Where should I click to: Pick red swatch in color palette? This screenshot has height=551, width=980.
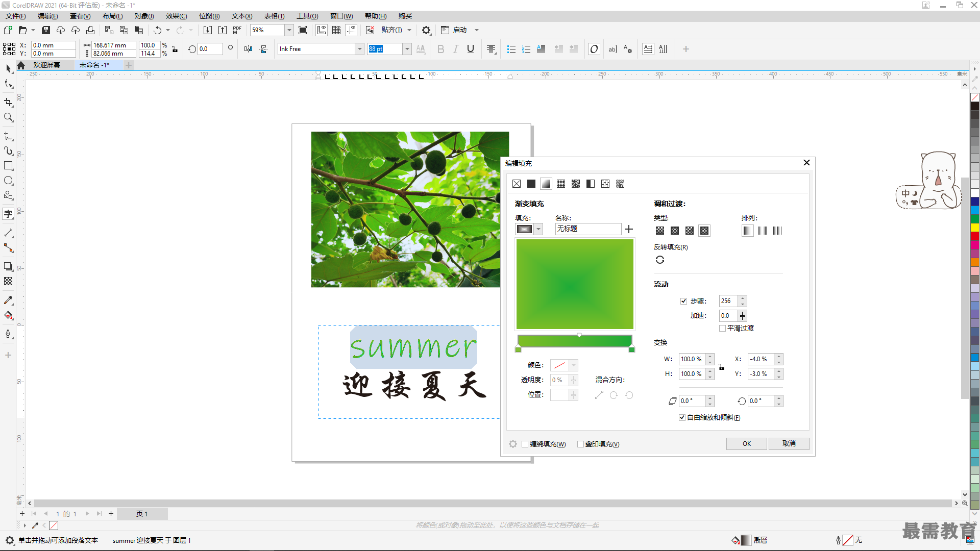pyautogui.click(x=975, y=236)
